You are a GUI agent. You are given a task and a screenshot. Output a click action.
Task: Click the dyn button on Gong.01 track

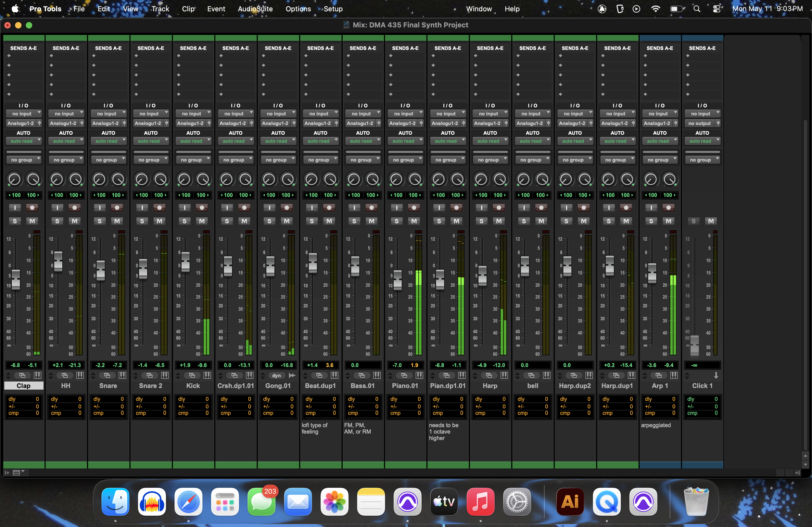[x=276, y=375]
